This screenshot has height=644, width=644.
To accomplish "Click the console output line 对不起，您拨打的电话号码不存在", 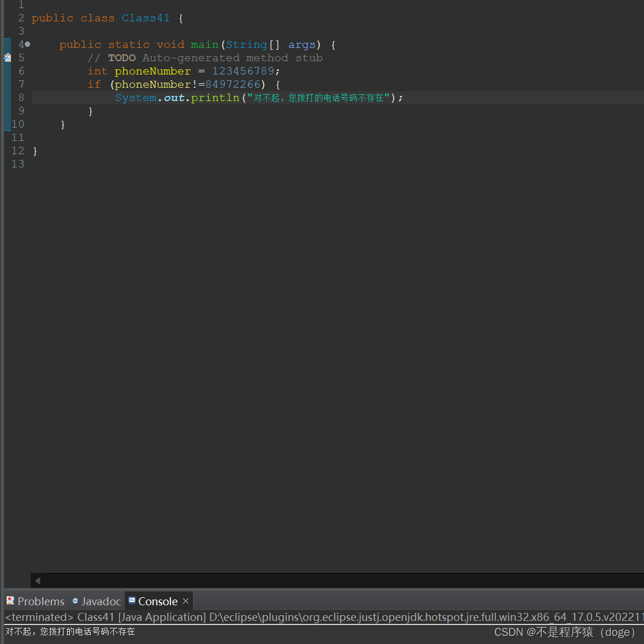I will 70,631.
